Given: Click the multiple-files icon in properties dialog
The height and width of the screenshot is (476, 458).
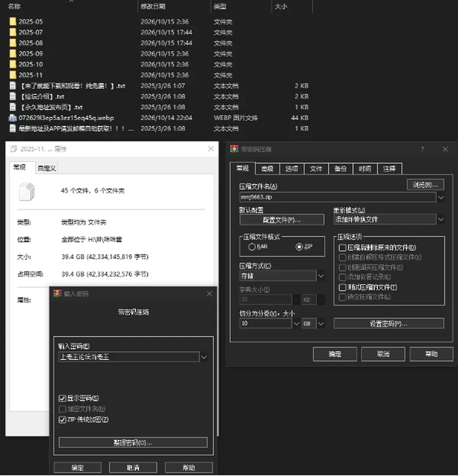Looking at the screenshot, I should coord(27,191).
